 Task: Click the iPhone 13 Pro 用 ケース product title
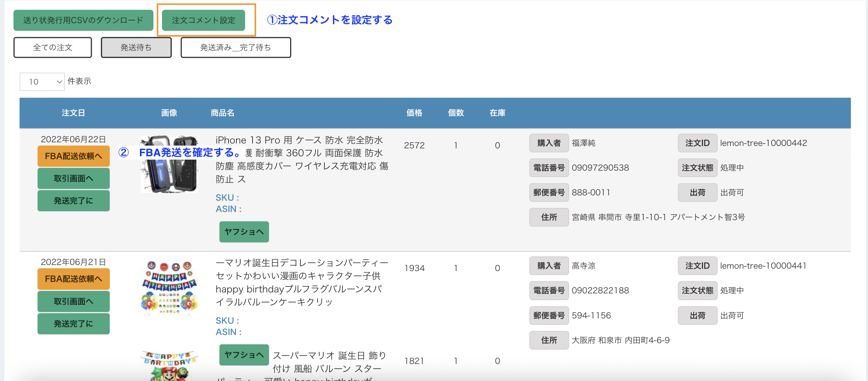(302, 160)
